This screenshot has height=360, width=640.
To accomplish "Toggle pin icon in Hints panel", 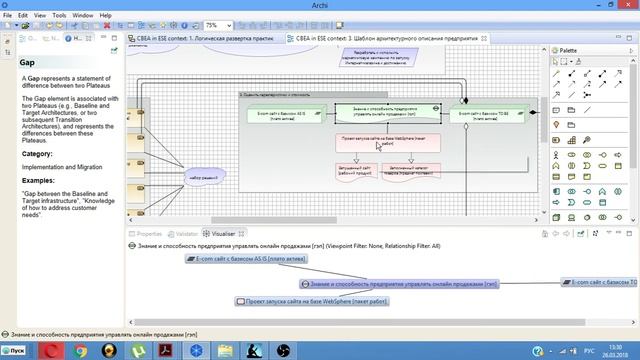I will click(114, 51).
